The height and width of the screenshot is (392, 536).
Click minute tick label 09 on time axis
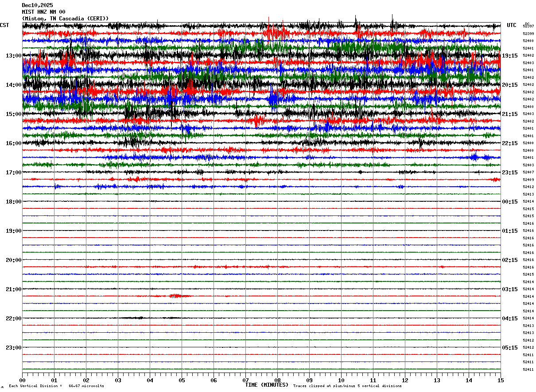309,380
